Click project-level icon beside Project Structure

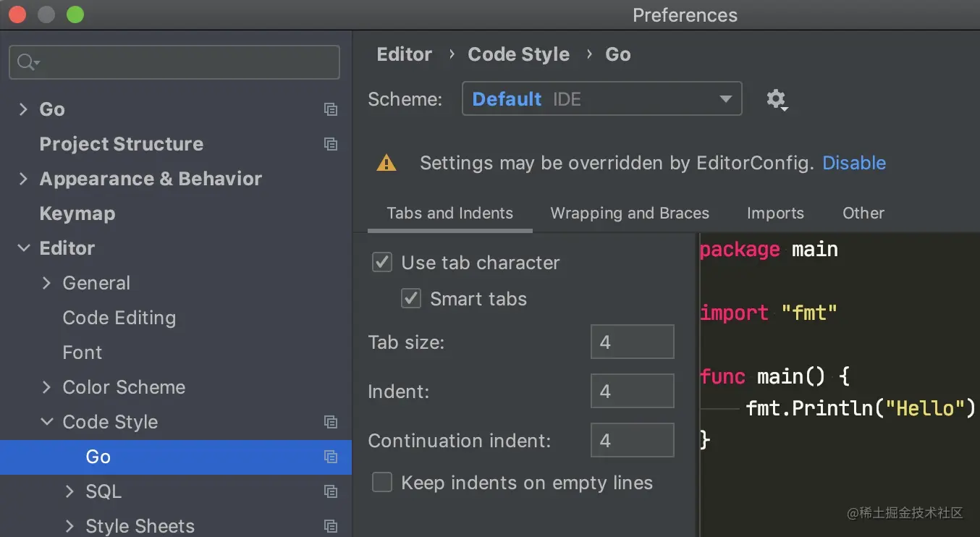331,144
